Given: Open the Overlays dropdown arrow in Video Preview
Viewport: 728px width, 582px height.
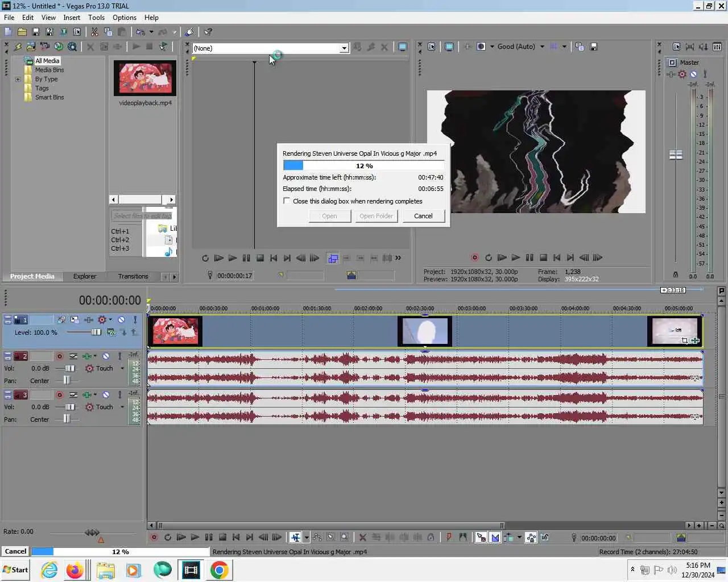Looking at the screenshot, I should tap(564, 47).
